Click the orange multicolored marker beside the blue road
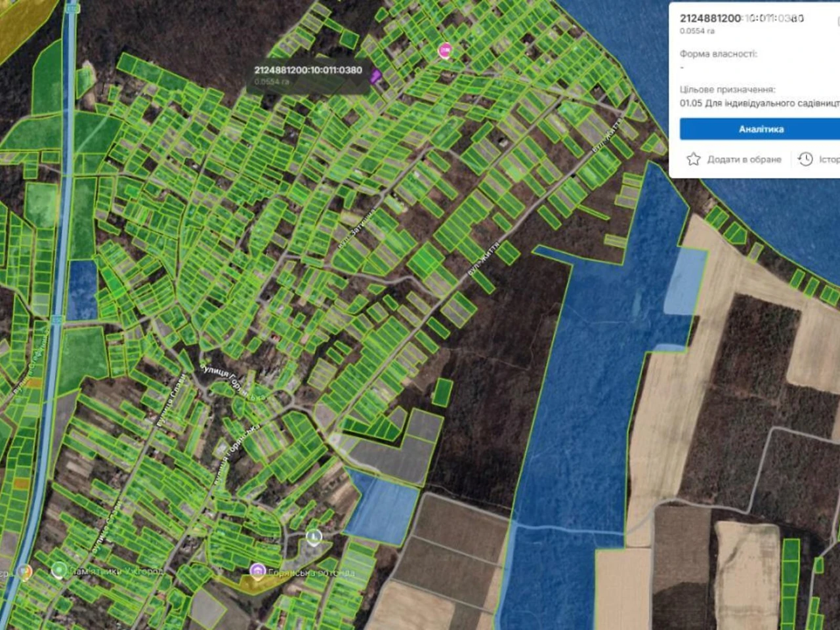The height and width of the screenshot is (630, 840). [24, 572]
